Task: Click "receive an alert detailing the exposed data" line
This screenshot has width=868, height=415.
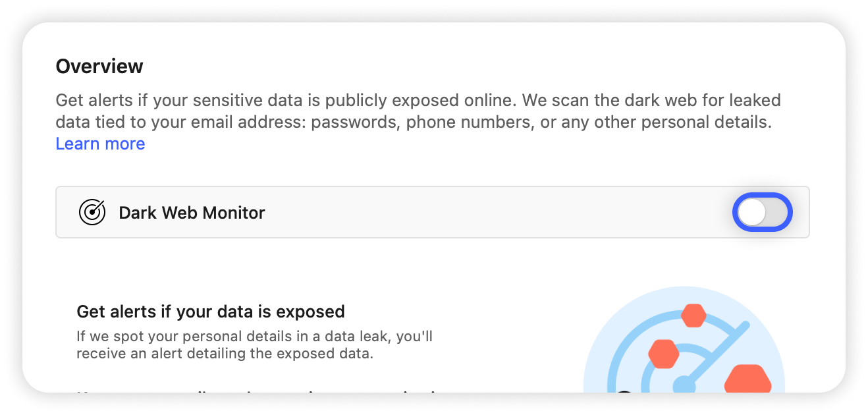Action: pos(225,354)
